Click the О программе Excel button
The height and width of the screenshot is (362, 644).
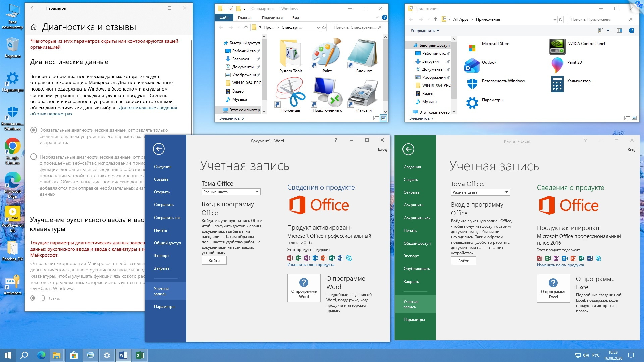pyautogui.click(x=553, y=288)
